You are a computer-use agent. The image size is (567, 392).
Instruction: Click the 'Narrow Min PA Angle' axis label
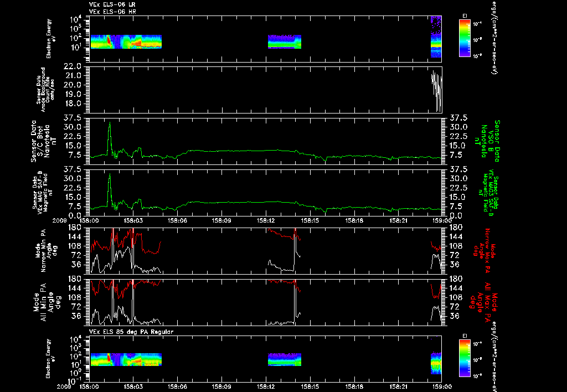(x=45, y=250)
